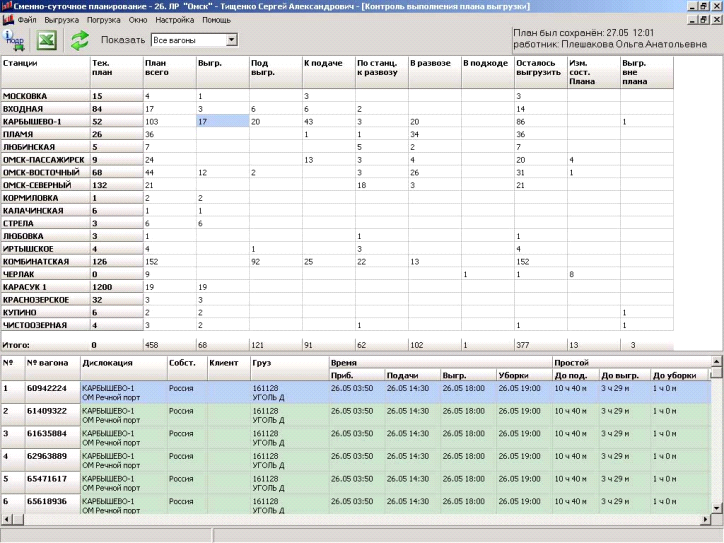Select the 'Все вагоны' combo box
This screenshot has width=724, height=543.
194,40
